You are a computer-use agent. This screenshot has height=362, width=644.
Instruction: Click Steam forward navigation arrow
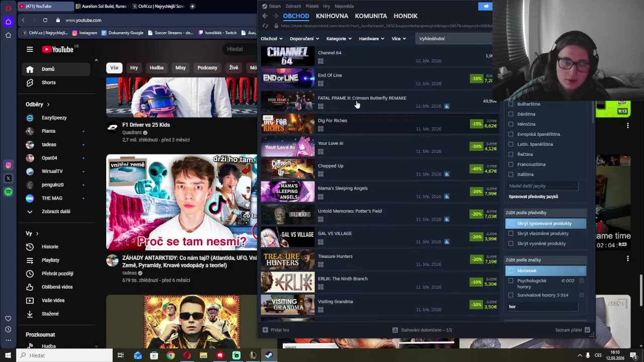click(x=276, y=16)
